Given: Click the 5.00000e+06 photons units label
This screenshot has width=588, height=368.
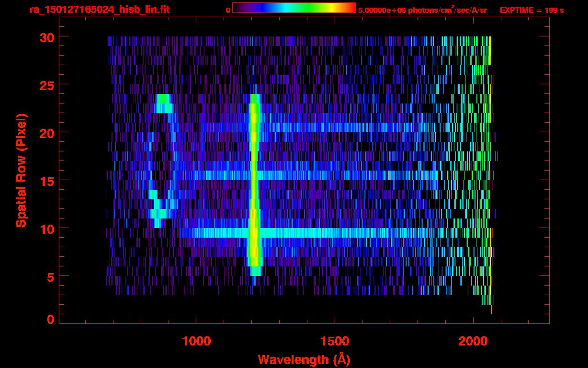Looking at the screenshot, I should click(422, 10).
